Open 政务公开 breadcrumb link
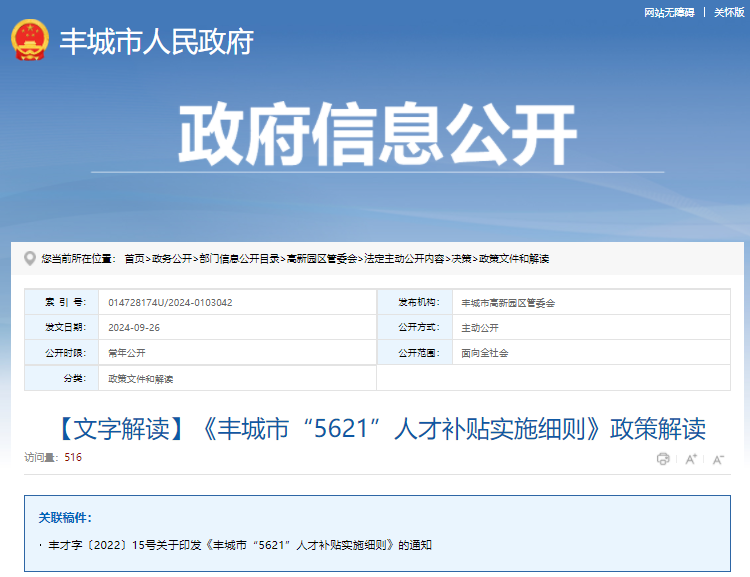Viewport: 750px width, 577px height. pyautogui.click(x=172, y=259)
